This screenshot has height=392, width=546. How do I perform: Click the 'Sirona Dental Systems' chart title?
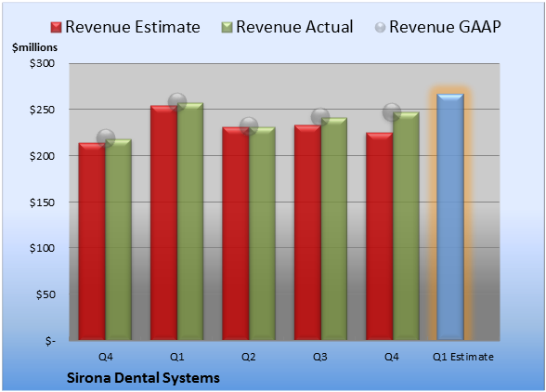[x=143, y=378]
